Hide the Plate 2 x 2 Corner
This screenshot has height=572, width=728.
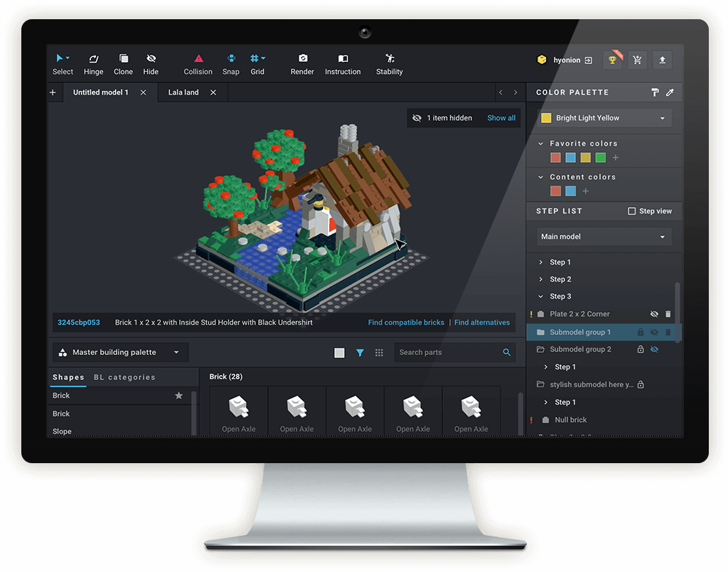click(x=653, y=314)
